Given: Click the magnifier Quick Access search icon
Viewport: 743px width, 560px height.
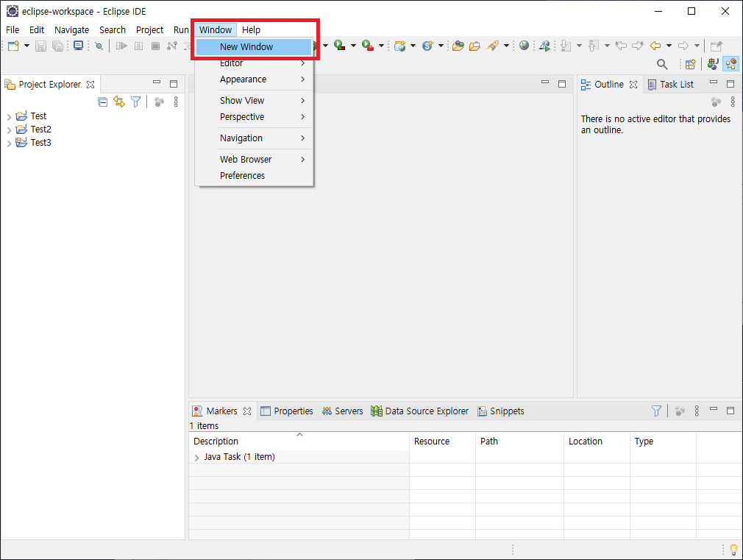Looking at the screenshot, I should click(662, 64).
